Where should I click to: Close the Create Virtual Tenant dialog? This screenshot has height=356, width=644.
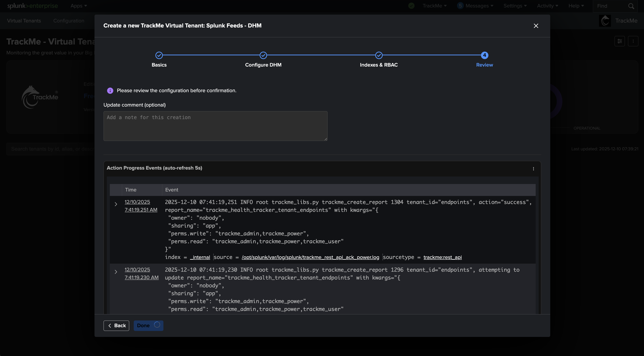click(x=536, y=26)
